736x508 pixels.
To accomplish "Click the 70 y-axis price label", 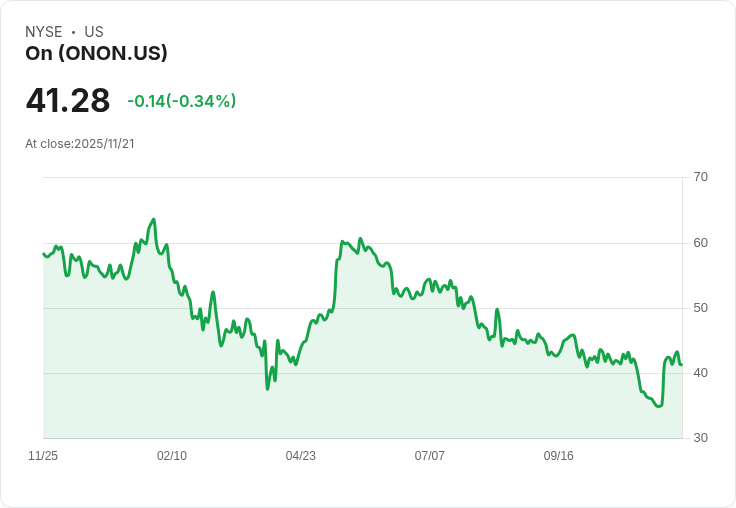I will (x=700, y=177).
